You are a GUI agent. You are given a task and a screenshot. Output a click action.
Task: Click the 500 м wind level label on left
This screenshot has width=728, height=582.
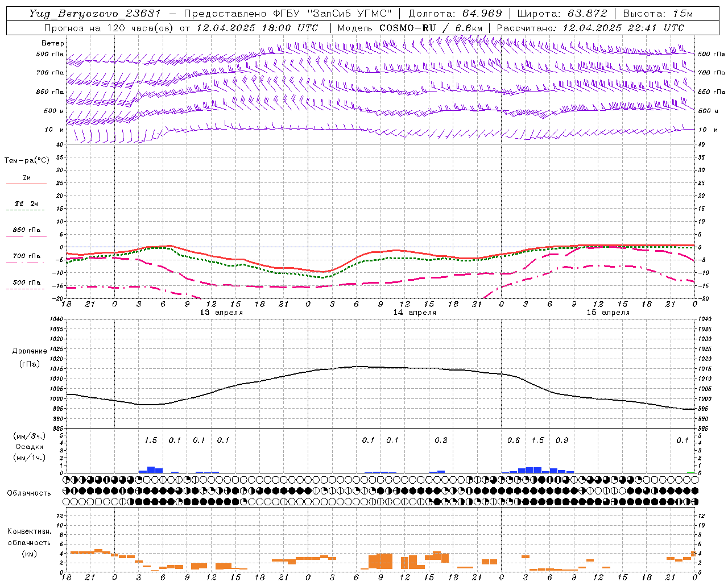[53, 111]
